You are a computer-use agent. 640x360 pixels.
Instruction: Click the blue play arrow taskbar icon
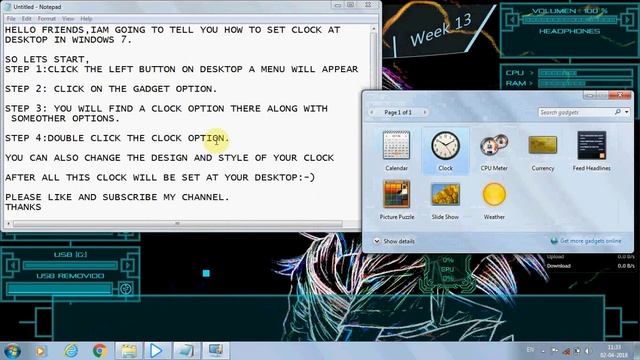click(156, 351)
